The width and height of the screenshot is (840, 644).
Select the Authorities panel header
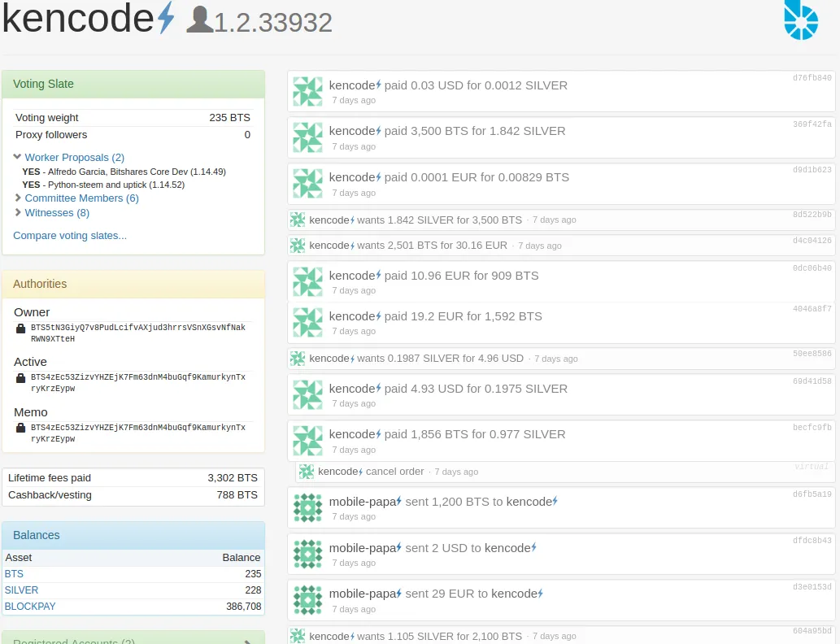pos(133,284)
